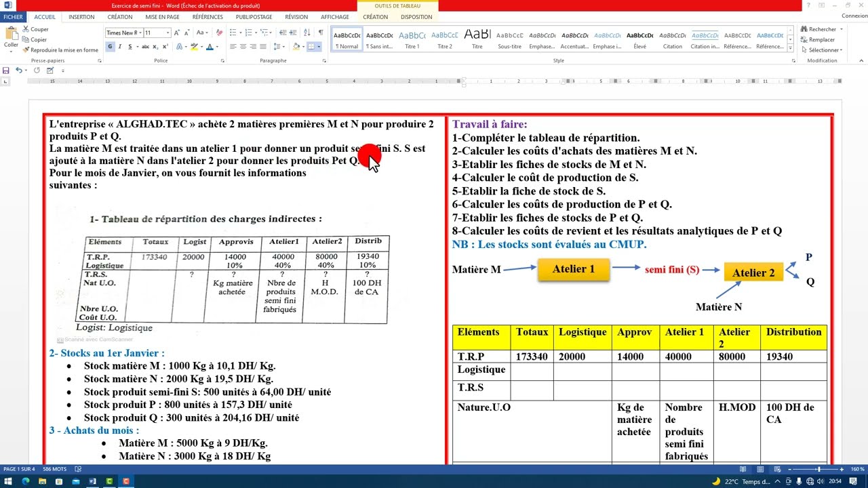Image resolution: width=868 pixels, height=488 pixels.
Task: Apply the Citation style
Action: (673, 40)
